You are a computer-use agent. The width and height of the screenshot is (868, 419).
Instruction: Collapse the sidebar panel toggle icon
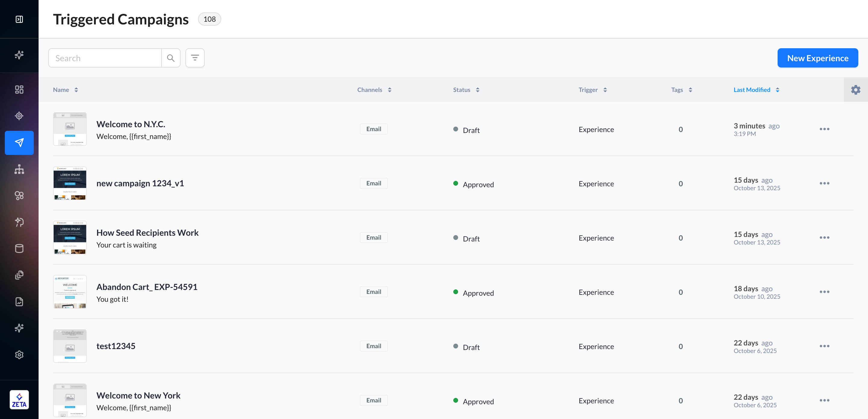point(19,19)
